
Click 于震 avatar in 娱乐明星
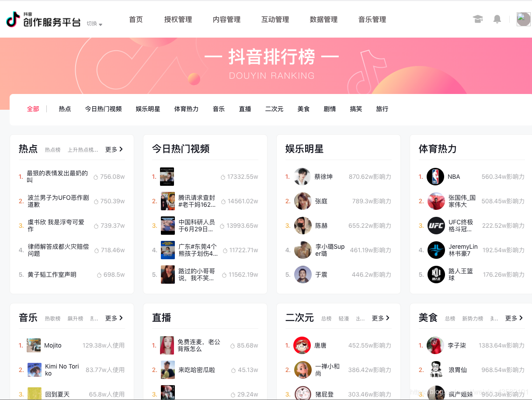(x=303, y=275)
